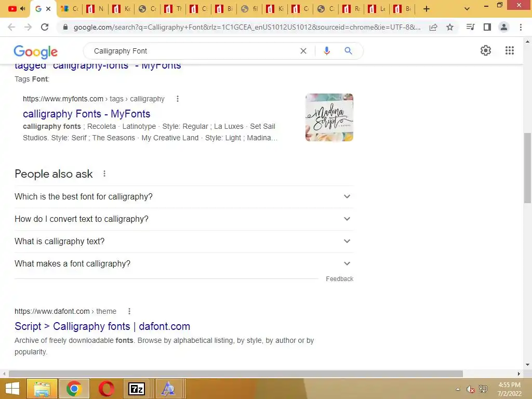Screen dimensions: 532x399
Task: Open the partially visible tagged calligraphy-fonts MyFonts link
Action: [98, 66]
